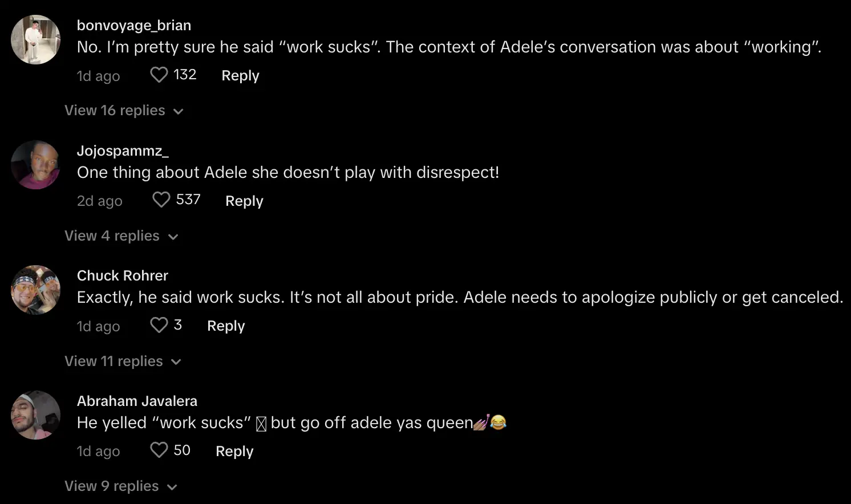The height and width of the screenshot is (504, 851).
Task: Reply to bonvoyage_brian's comment
Action: [x=240, y=75]
